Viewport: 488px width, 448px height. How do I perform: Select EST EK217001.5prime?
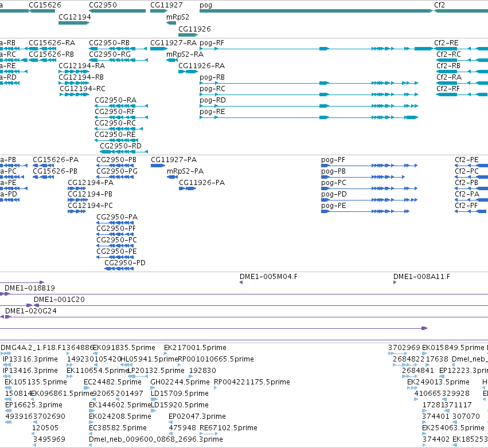pos(166,353)
